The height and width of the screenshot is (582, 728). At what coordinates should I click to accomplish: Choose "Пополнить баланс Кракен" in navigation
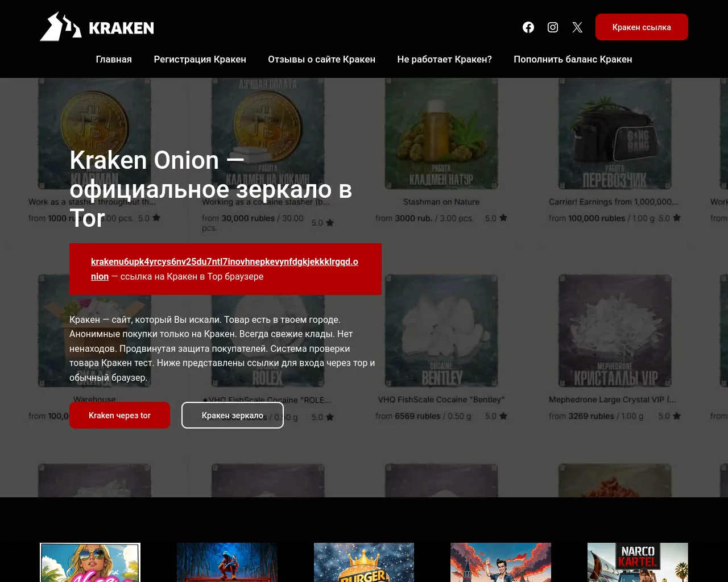[573, 59]
